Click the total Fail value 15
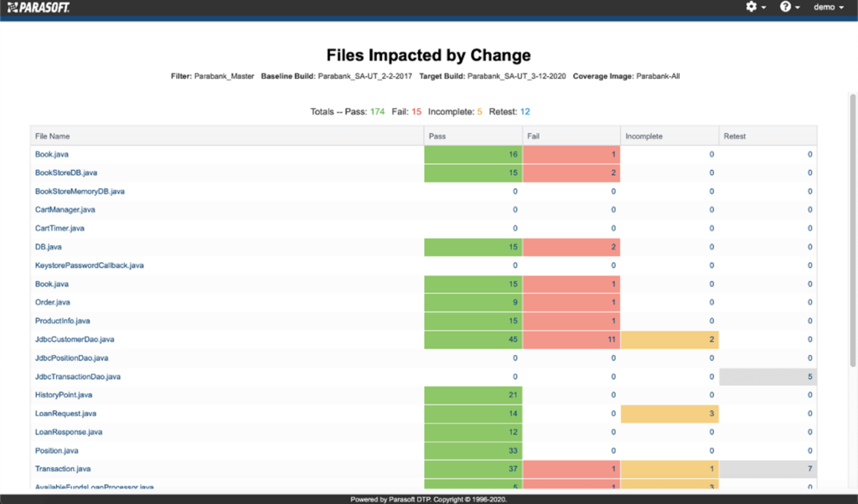858x504 pixels. tap(416, 111)
